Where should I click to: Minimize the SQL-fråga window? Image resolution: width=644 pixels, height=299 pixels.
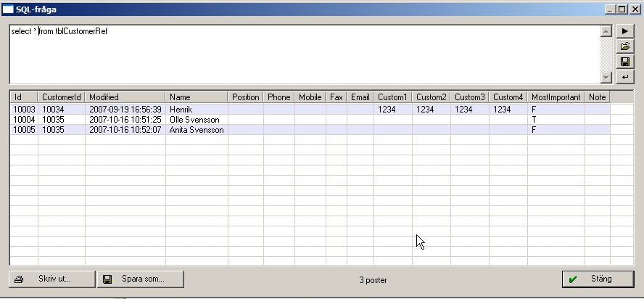click(610, 9)
